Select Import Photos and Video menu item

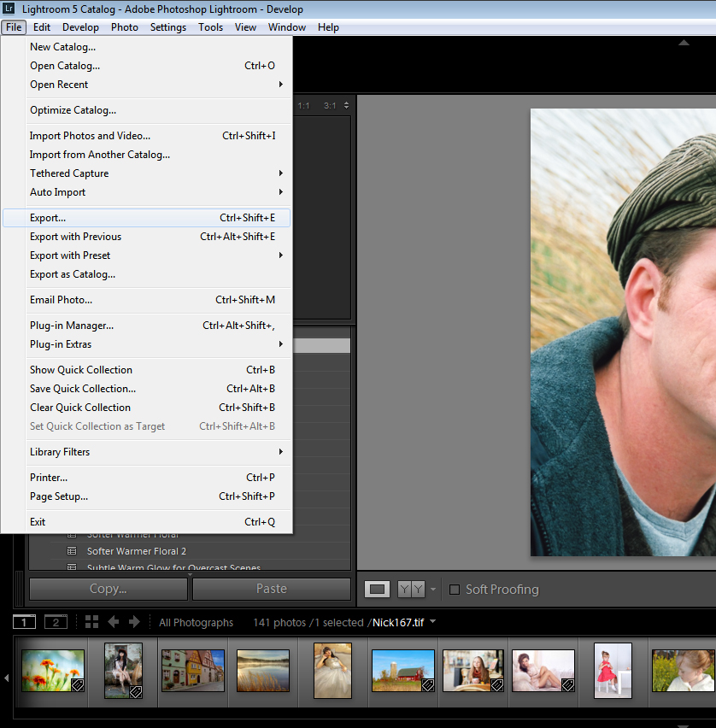point(90,136)
